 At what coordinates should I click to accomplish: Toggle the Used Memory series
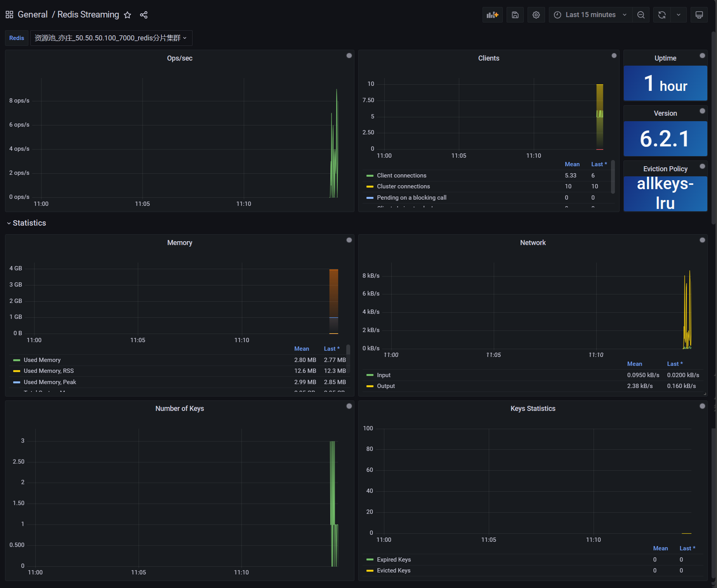click(x=42, y=360)
